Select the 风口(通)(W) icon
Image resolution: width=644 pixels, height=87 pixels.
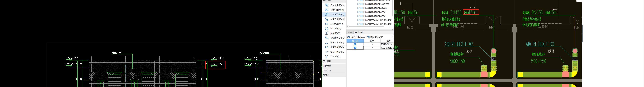(327, 28)
